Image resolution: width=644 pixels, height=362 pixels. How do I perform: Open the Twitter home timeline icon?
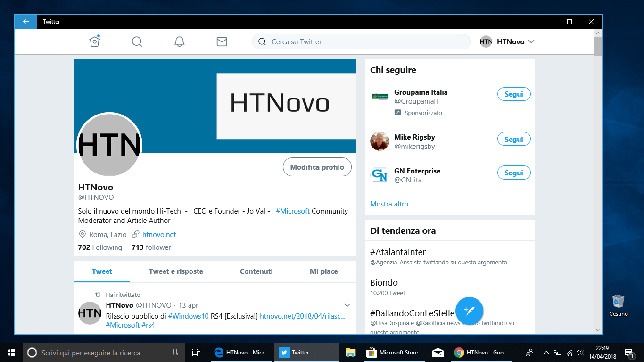[x=95, y=41]
